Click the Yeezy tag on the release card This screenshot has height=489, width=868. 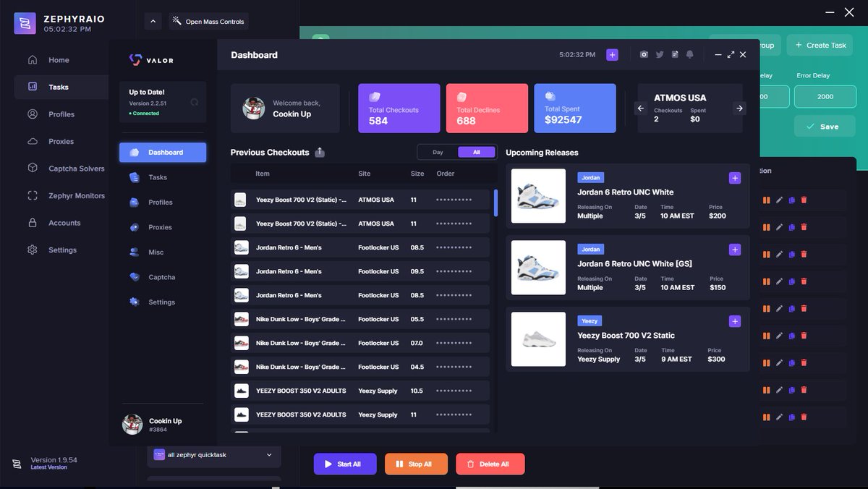tap(590, 321)
